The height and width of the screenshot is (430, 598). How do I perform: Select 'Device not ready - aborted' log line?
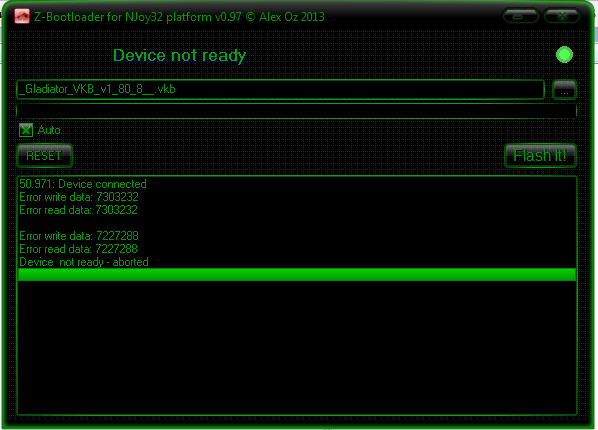[x=84, y=262]
